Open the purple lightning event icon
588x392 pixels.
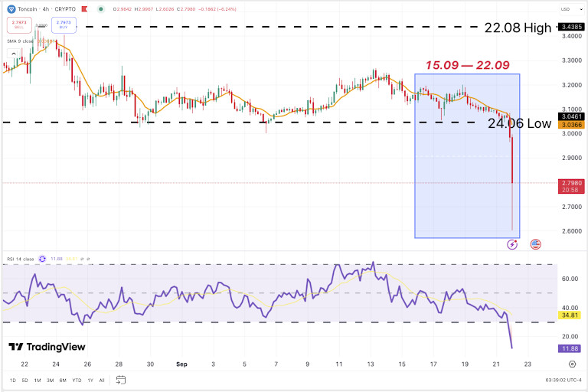[x=512, y=244]
